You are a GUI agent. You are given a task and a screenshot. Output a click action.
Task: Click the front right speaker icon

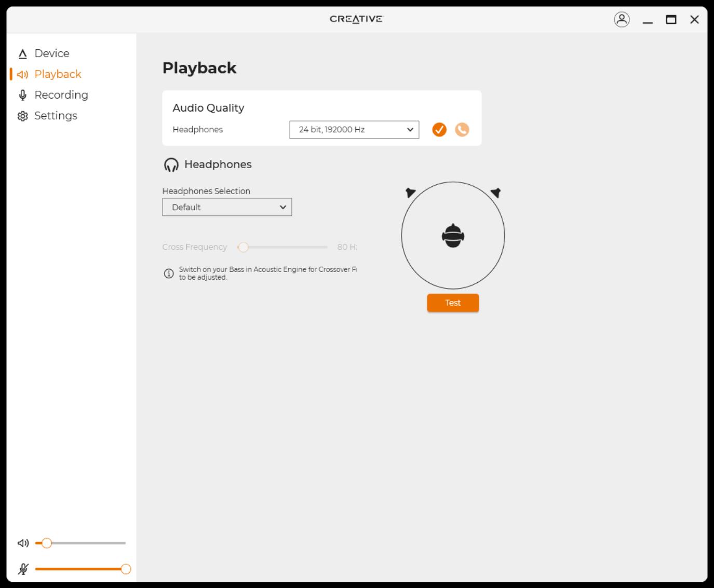(495, 193)
